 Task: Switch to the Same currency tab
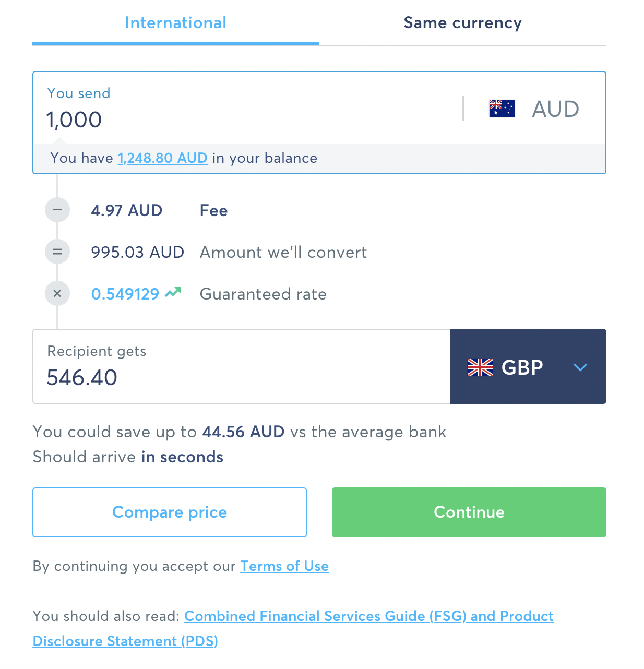tap(462, 23)
